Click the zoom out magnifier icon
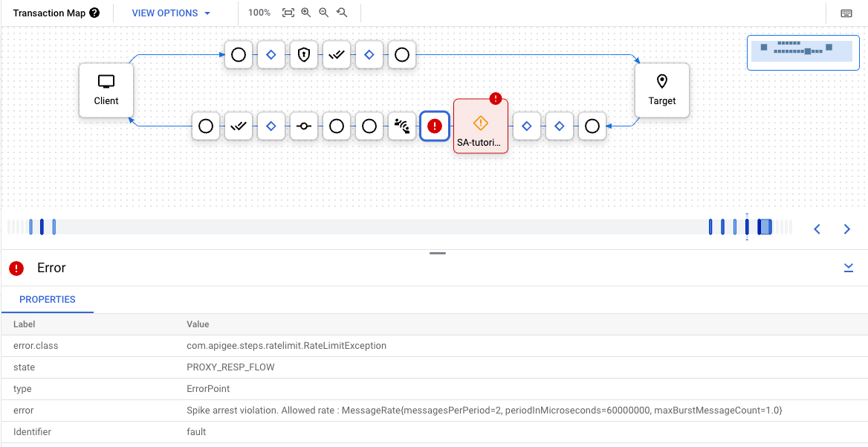868x447 pixels. point(323,13)
